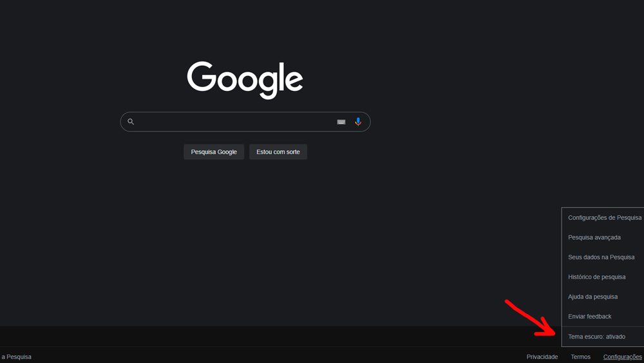Choose Seus dados na Pesquisa
Viewport: 644px width, 363px height.
pos(601,257)
